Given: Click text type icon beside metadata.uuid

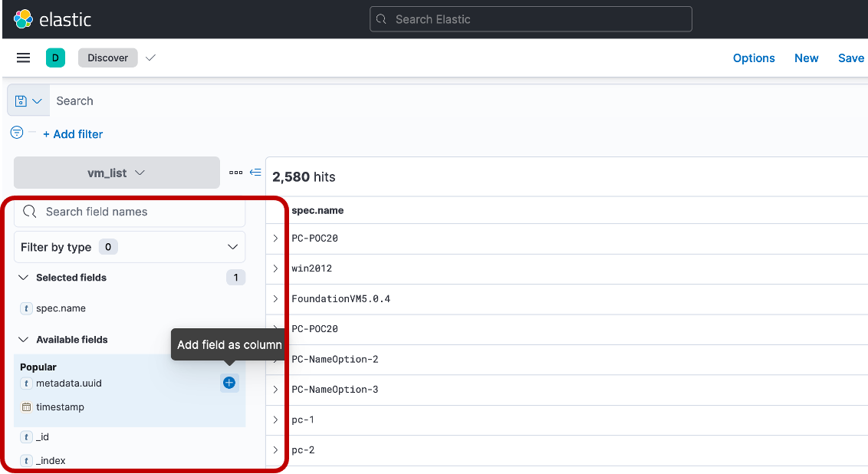Looking at the screenshot, I should (x=26, y=383).
